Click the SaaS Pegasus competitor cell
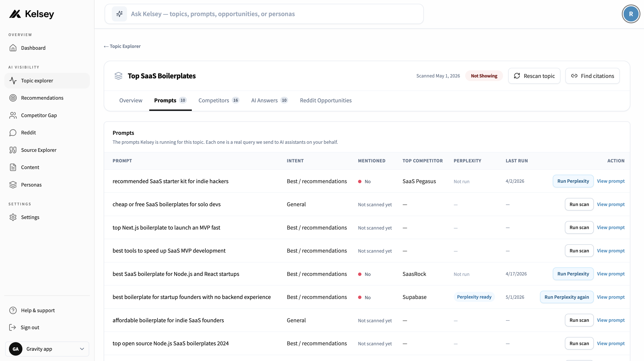 coord(419,181)
